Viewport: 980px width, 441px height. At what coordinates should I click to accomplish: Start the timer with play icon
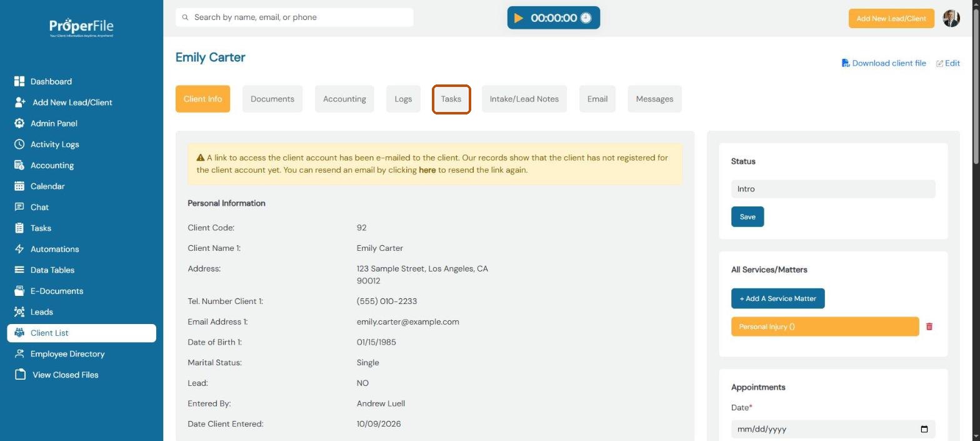[519, 18]
